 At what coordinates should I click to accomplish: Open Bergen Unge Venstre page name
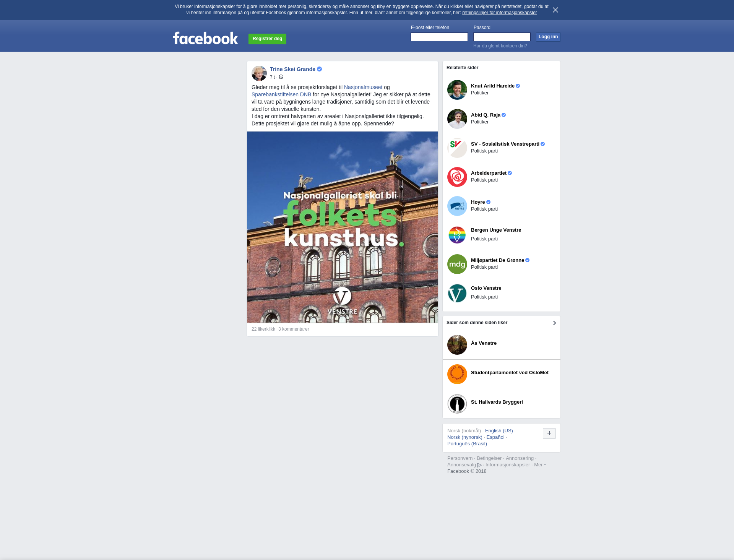[x=496, y=230]
